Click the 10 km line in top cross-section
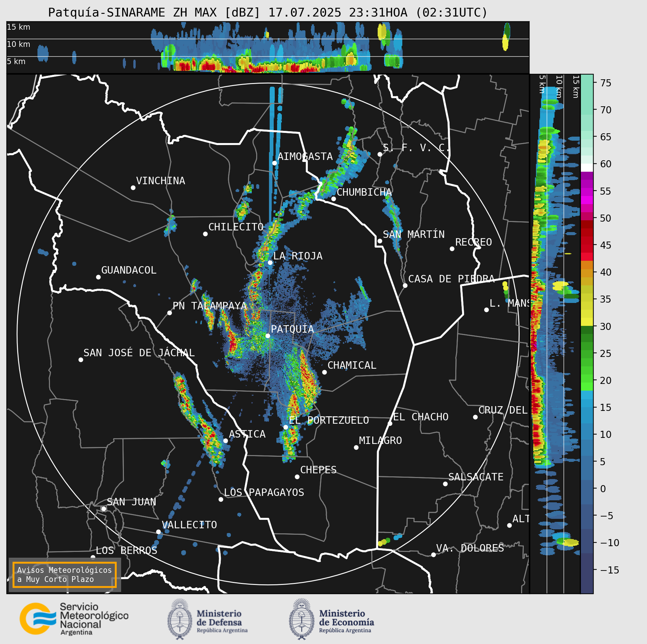Image resolution: width=647 pixels, height=644 pixels. (x=268, y=39)
